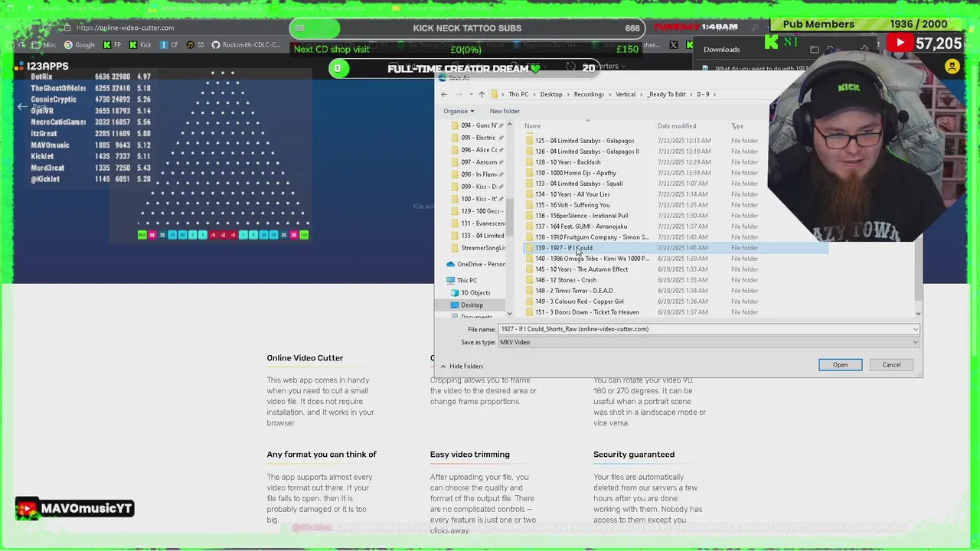
Task: Open the Organise menu
Action: pos(459,111)
